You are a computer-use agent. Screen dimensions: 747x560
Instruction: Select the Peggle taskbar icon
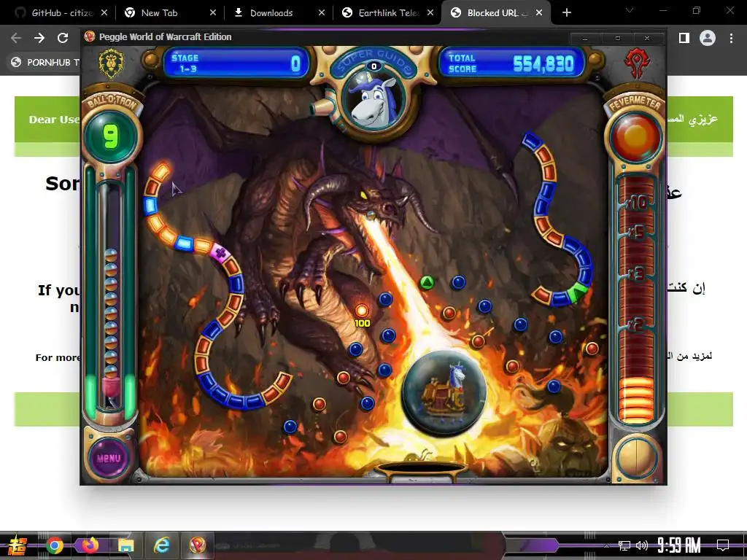(x=197, y=545)
